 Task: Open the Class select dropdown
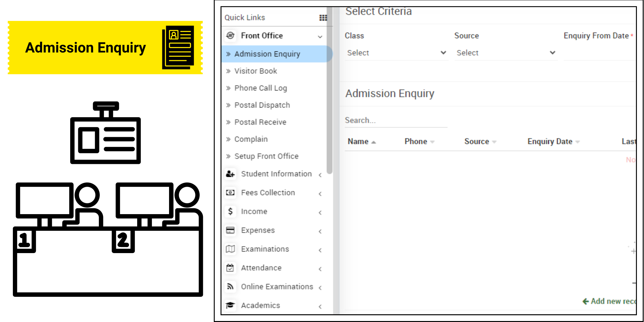point(396,53)
